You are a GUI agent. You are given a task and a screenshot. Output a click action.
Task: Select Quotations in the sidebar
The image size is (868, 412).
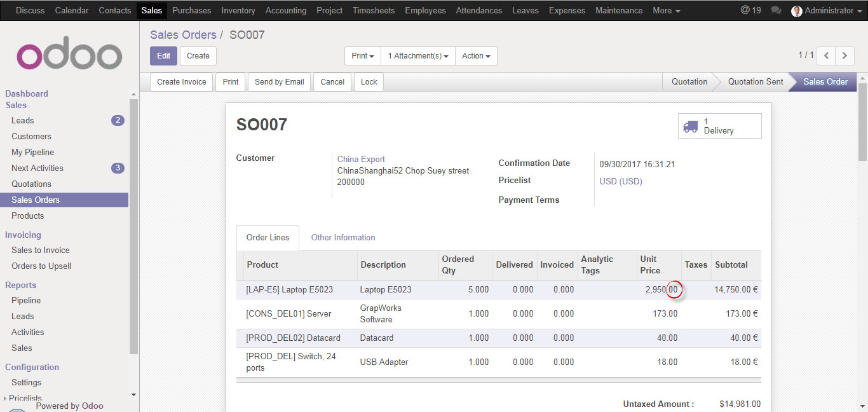(31, 184)
